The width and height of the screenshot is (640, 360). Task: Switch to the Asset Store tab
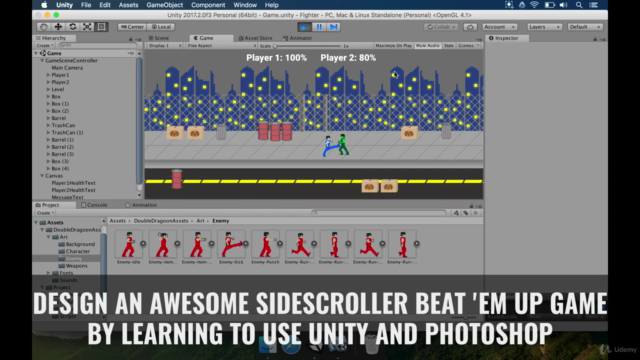(255, 38)
